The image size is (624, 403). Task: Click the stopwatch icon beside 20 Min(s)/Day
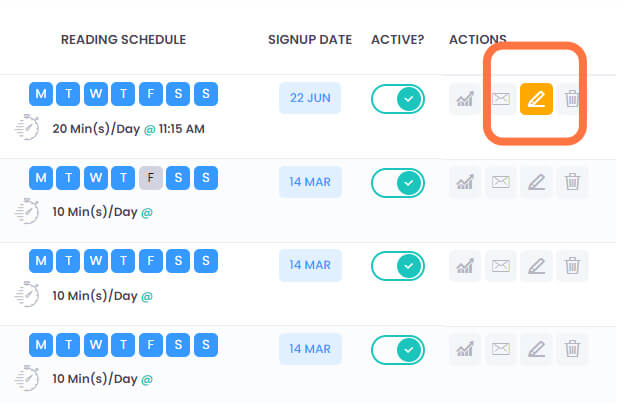(27, 127)
